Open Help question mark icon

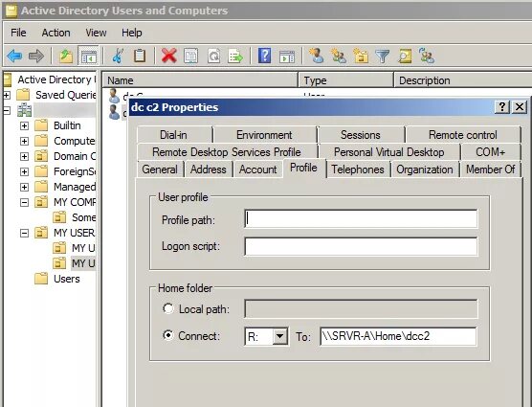click(x=265, y=56)
